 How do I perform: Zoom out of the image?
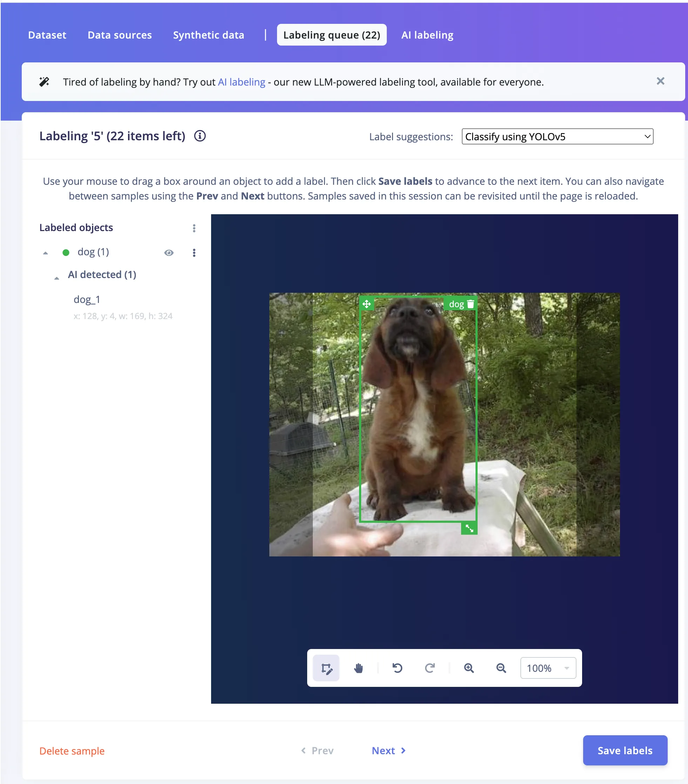tap(501, 668)
